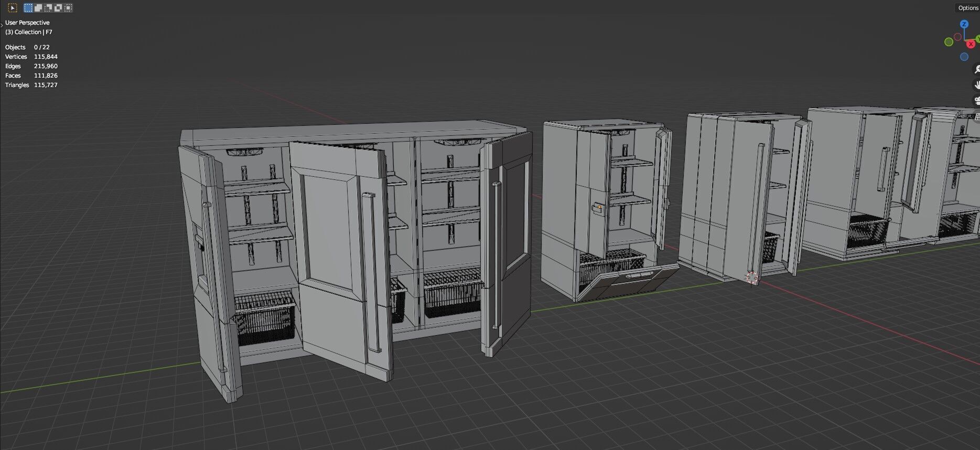The image size is (980, 450).
Task: Choose the invert selection mode
Action: point(58,8)
